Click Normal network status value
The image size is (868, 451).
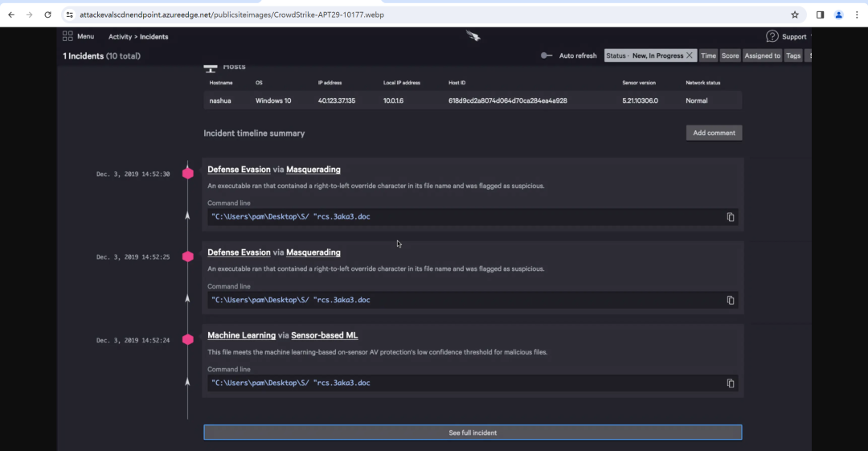click(x=696, y=100)
